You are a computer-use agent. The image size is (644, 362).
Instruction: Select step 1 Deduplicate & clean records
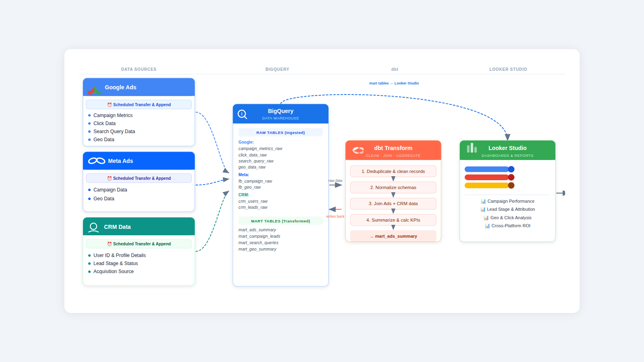[393, 171]
